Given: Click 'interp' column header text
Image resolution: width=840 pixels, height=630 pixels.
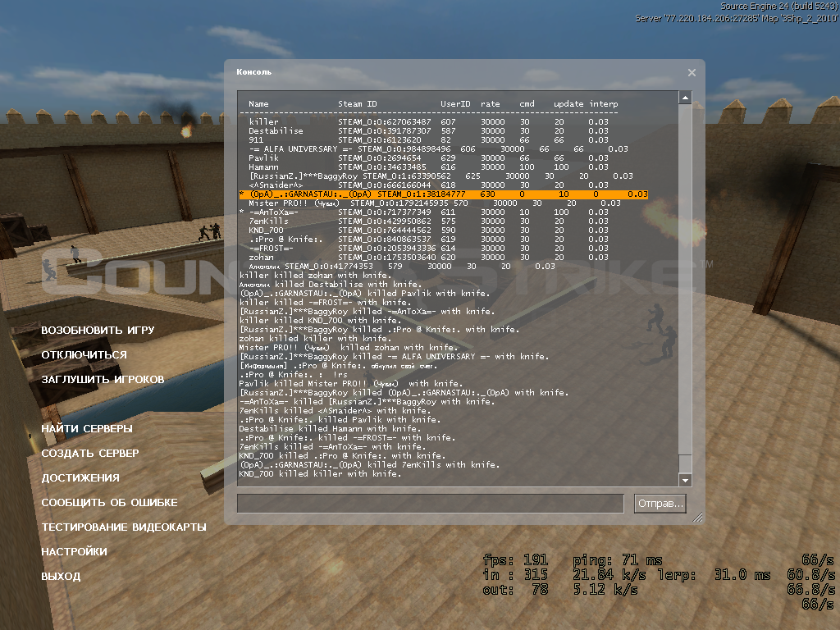Looking at the screenshot, I should 604,104.
